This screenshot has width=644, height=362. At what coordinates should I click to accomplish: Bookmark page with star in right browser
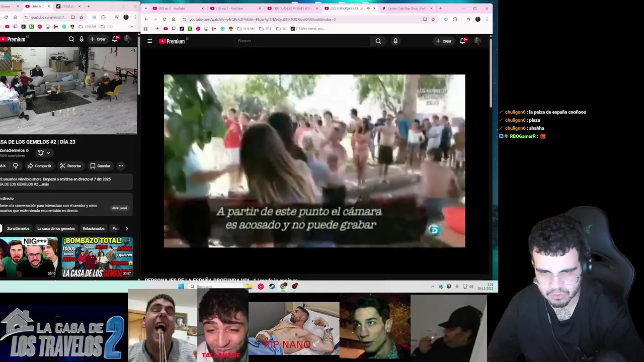433,19
